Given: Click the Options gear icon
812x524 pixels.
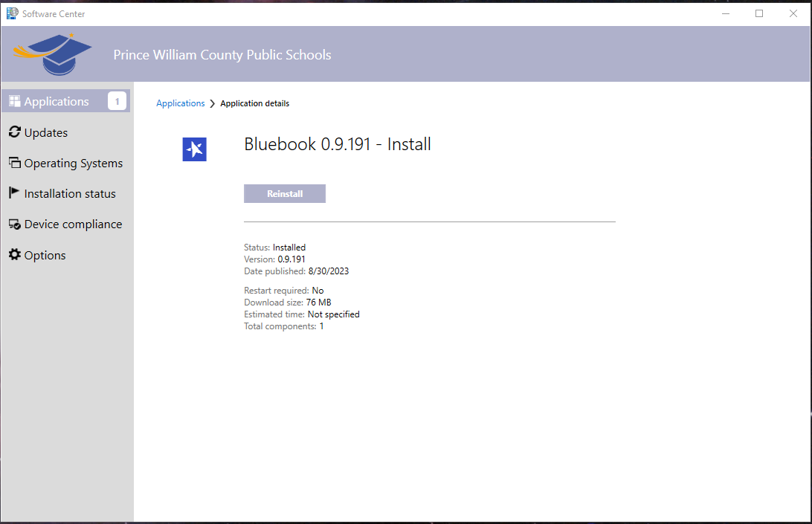Looking at the screenshot, I should 15,254.
